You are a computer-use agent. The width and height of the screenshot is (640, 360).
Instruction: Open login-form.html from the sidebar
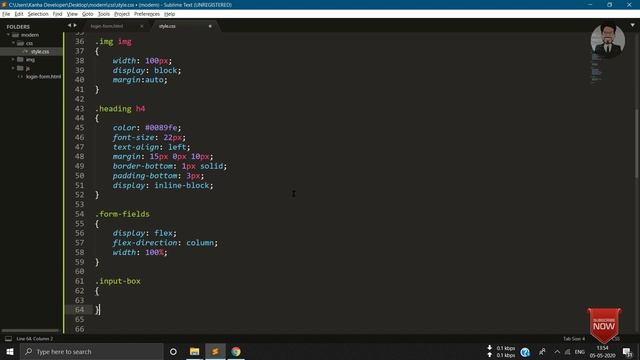[x=43, y=76]
